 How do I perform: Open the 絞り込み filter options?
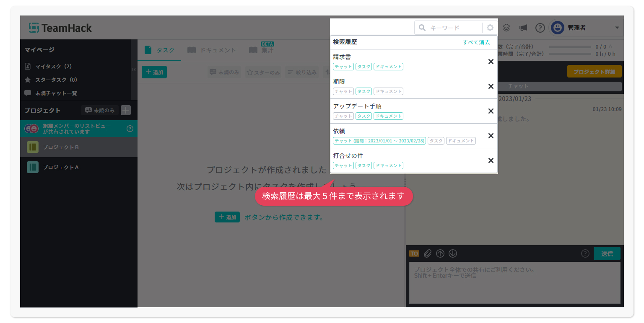click(x=301, y=72)
